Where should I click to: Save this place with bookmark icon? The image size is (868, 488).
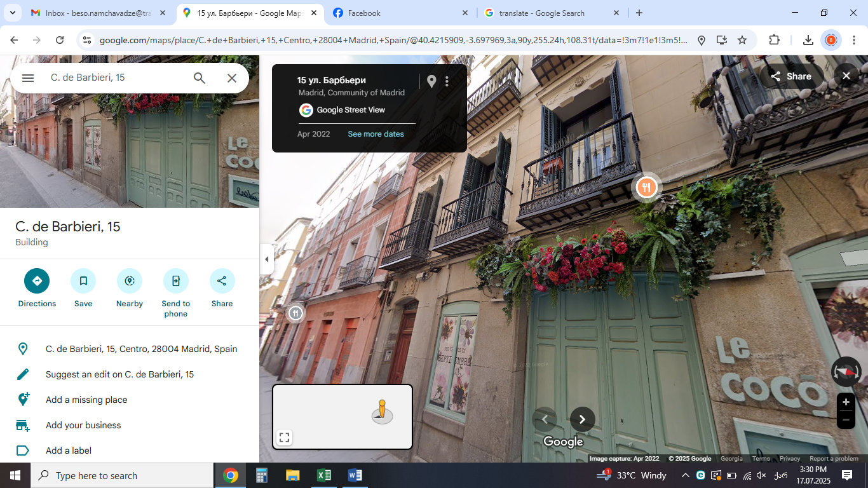tap(83, 281)
